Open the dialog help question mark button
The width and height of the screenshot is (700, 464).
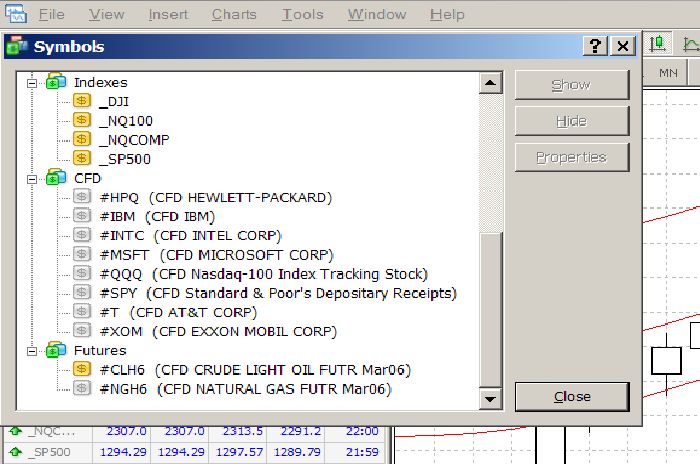(595, 46)
